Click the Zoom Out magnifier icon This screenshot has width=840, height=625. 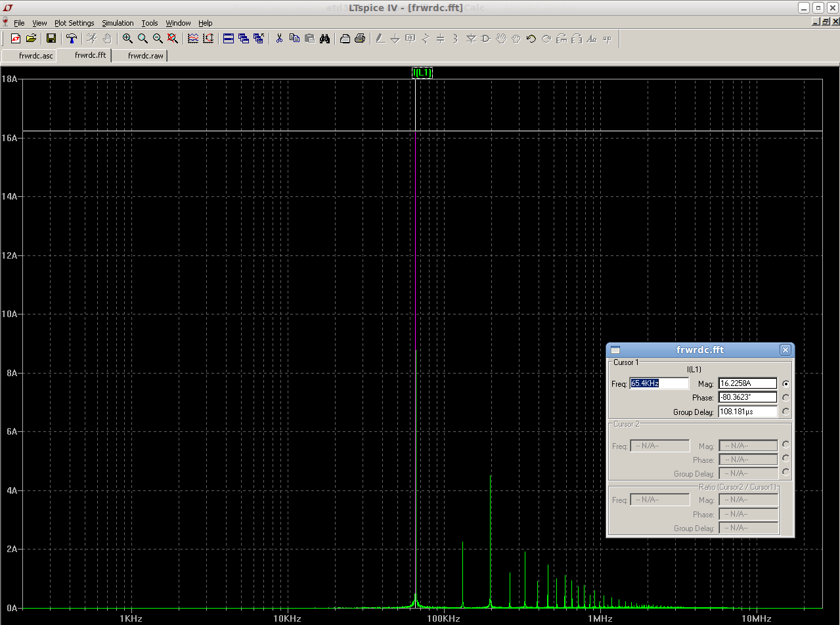point(158,39)
